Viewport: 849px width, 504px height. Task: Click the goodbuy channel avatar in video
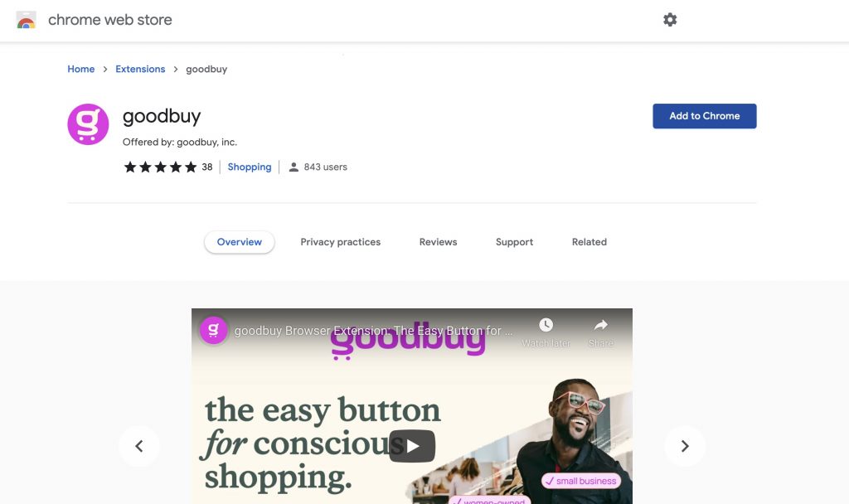pos(213,330)
